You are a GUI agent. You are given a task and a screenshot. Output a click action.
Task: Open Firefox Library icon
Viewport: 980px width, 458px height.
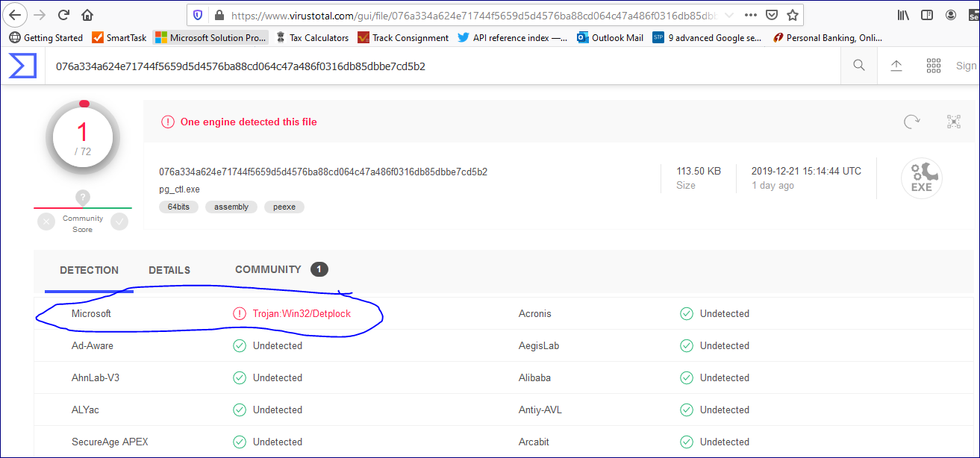[904, 15]
